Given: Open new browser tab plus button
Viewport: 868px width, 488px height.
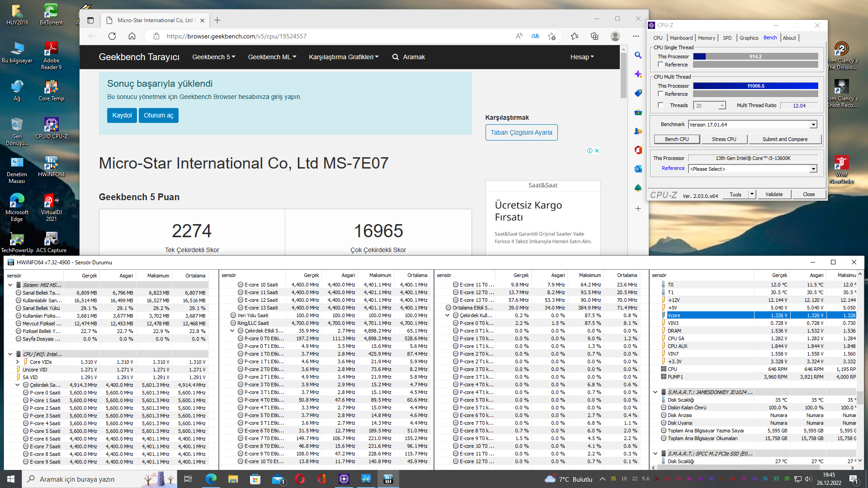Looking at the screenshot, I should pos(217,20).
